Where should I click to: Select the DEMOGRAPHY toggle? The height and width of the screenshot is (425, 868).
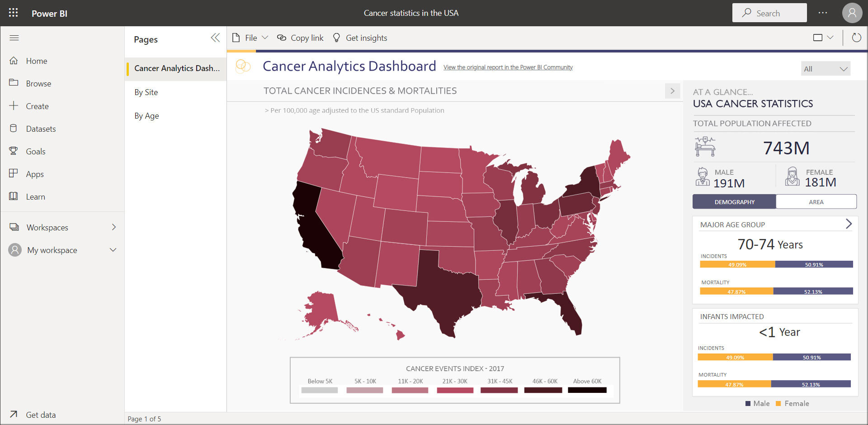pyautogui.click(x=734, y=201)
